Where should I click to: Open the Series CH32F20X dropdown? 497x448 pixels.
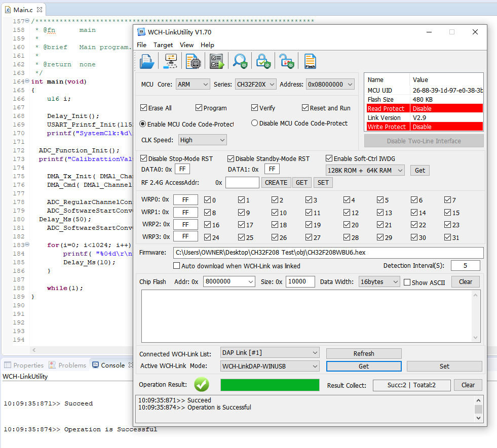click(256, 85)
